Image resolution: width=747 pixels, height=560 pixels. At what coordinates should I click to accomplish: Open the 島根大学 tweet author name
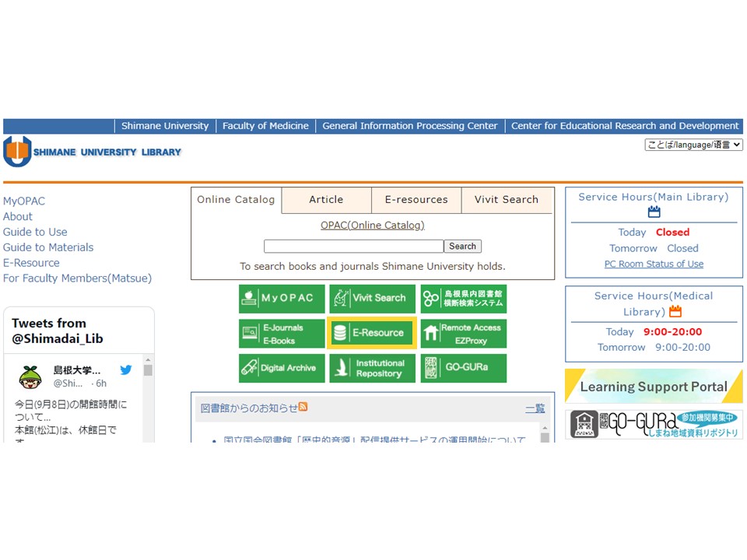coord(77,370)
